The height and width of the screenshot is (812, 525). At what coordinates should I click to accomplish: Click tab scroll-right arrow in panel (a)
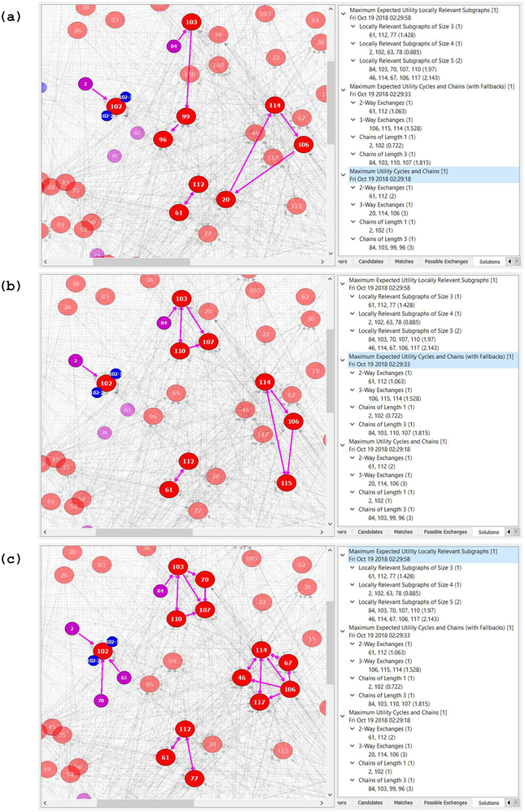516,261
